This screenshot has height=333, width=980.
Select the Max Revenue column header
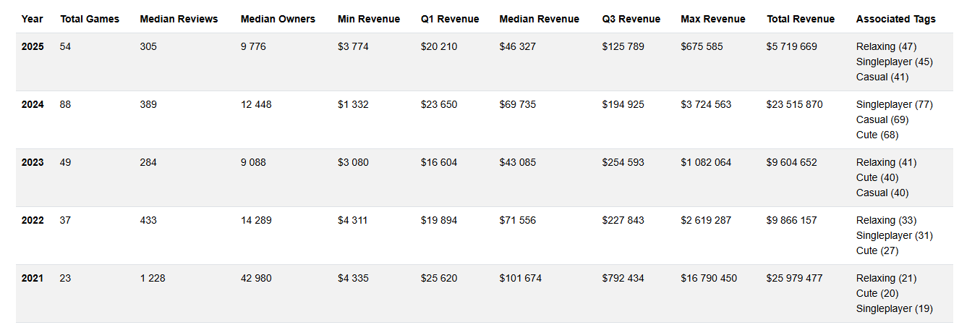[712, 19]
